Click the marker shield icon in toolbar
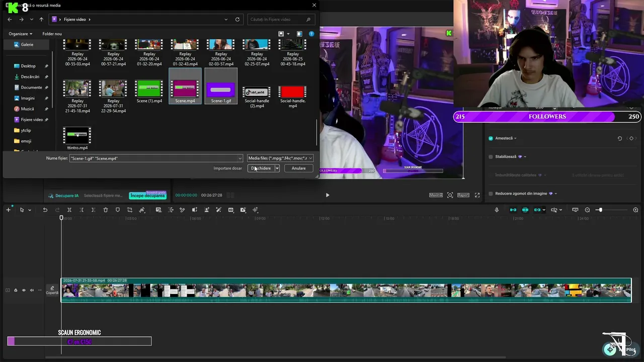Viewport: 644px width, 362px height. pos(118,210)
